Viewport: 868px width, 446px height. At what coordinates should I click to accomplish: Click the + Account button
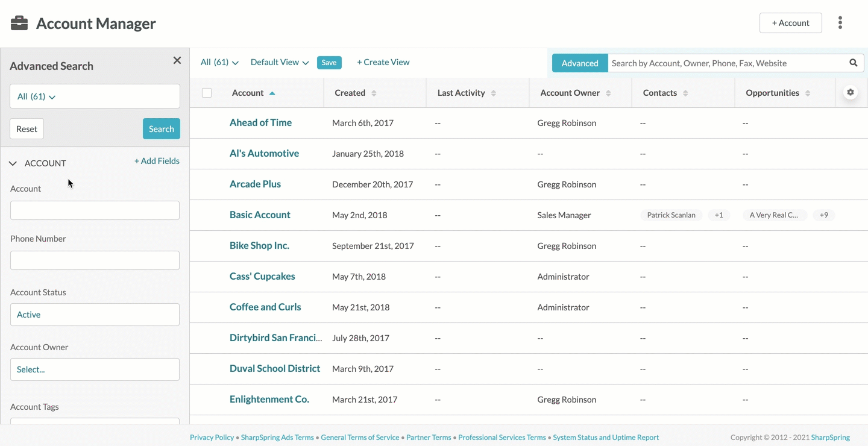pyautogui.click(x=790, y=23)
